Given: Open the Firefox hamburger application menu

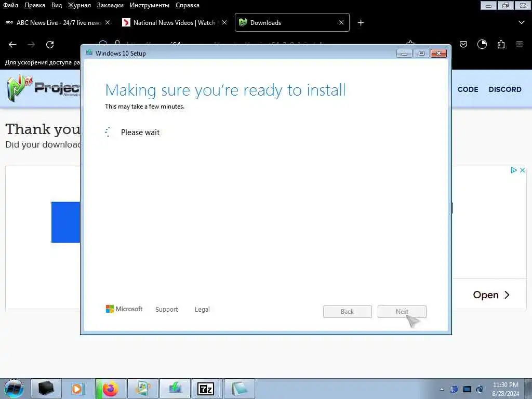Looking at the screenshot, I should [x=520, y=45].
